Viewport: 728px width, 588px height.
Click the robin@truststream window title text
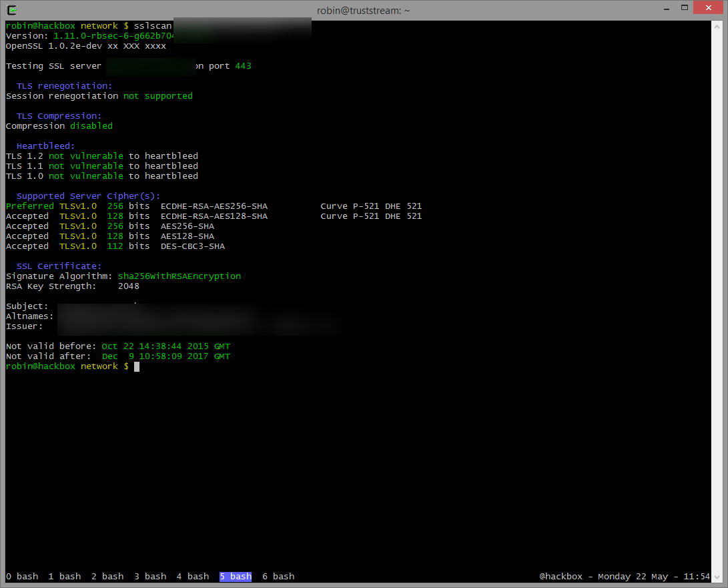point(364,10)
